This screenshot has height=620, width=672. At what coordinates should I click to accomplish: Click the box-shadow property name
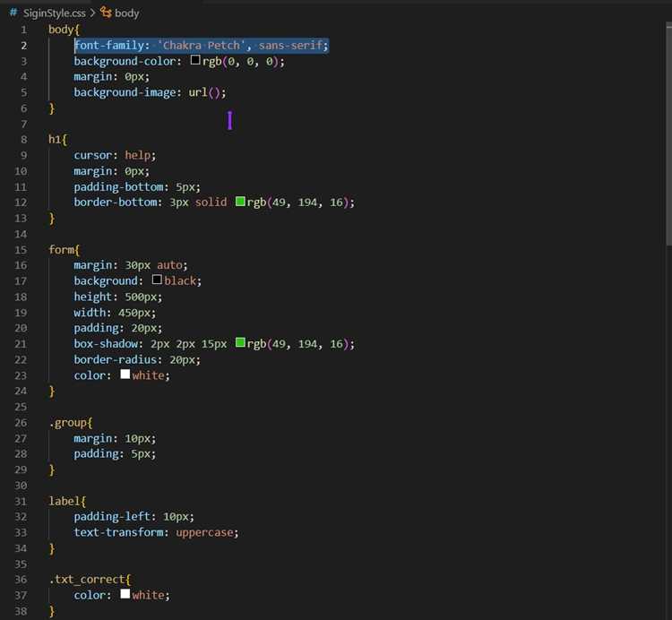(x=106, y=344)
